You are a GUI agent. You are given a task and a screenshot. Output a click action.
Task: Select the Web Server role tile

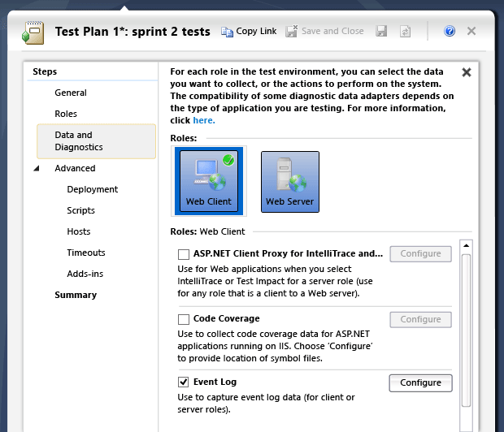click(x=290, y=182)
